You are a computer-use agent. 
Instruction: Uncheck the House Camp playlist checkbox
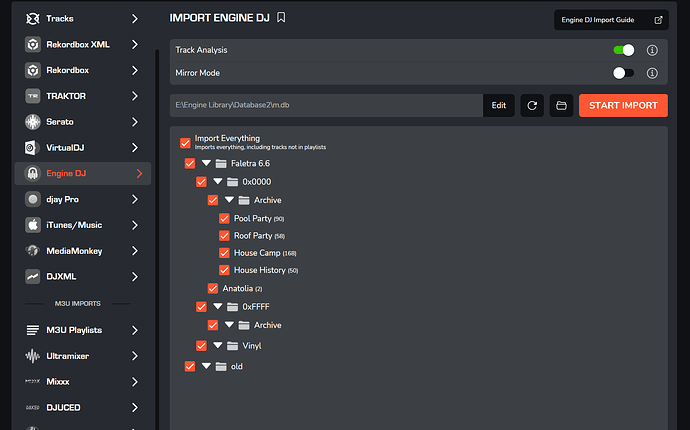224,253
